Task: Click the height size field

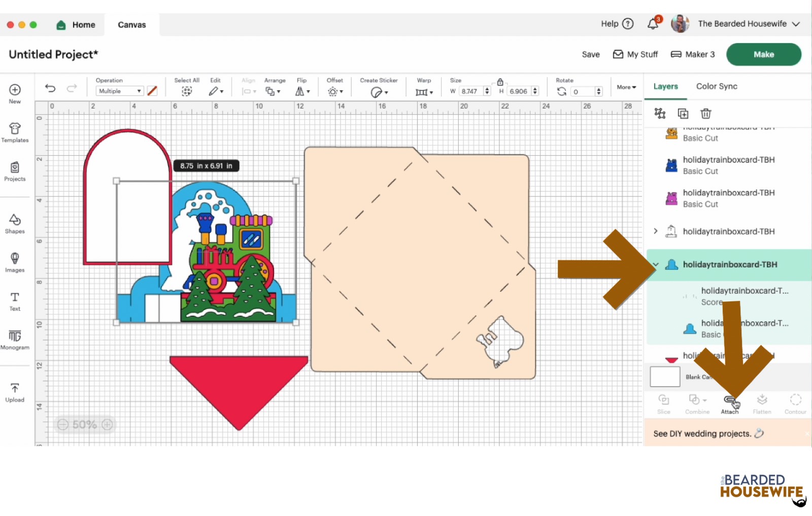Action: 519,91
